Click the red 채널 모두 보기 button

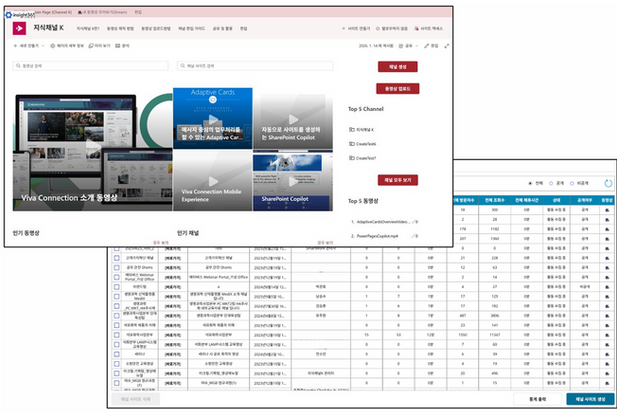coord(398,180)
